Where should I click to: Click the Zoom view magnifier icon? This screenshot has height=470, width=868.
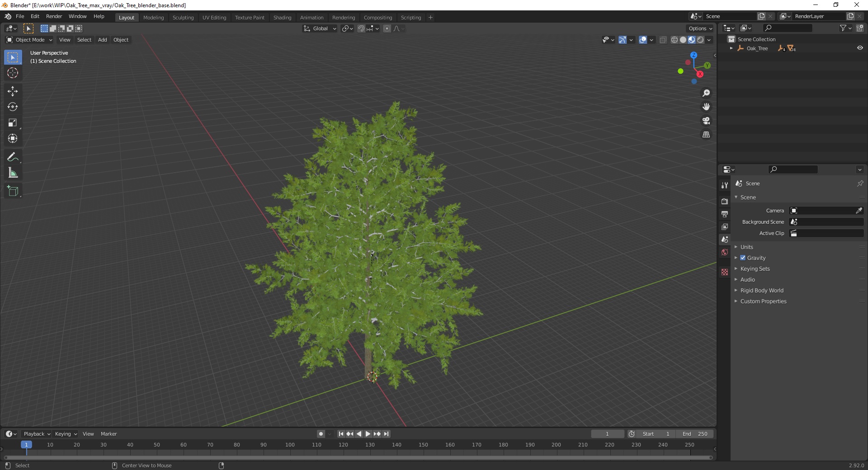click(x=706, y=93)
